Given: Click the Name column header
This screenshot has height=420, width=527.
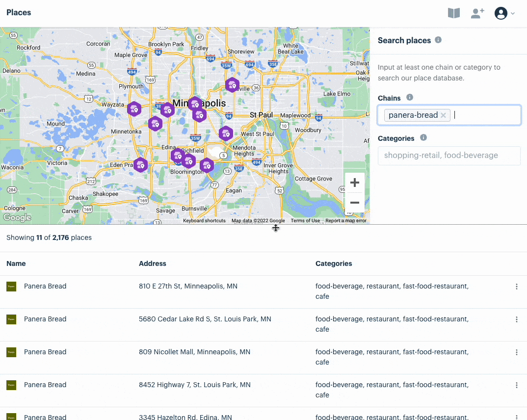Looking at the screenshot, I should pyautogui.click(x=16, y=264).
